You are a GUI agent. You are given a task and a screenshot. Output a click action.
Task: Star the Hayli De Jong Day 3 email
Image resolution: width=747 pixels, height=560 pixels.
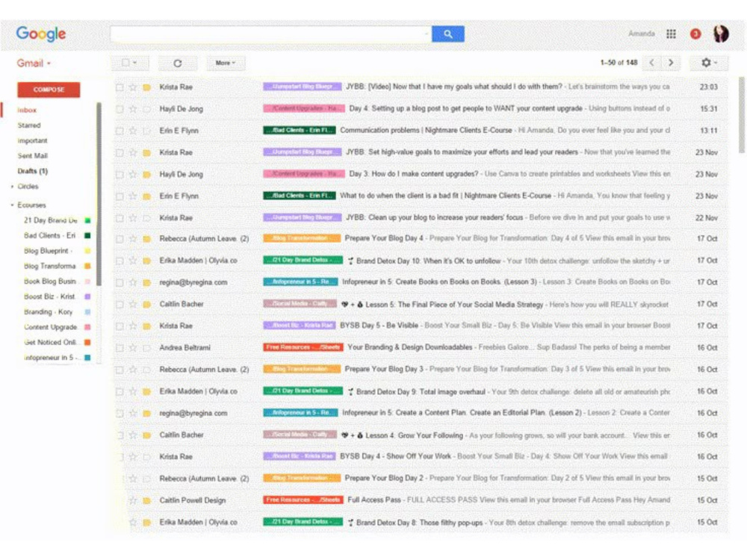point(133,174)
